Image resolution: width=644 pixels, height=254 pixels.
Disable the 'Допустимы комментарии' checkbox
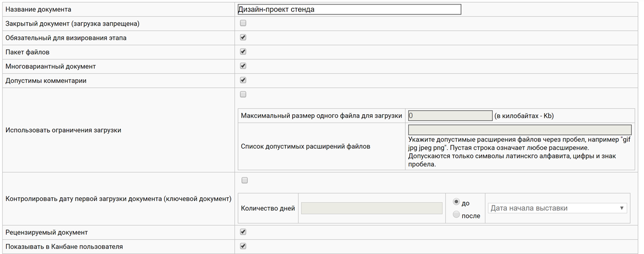[x=243, y=80]
